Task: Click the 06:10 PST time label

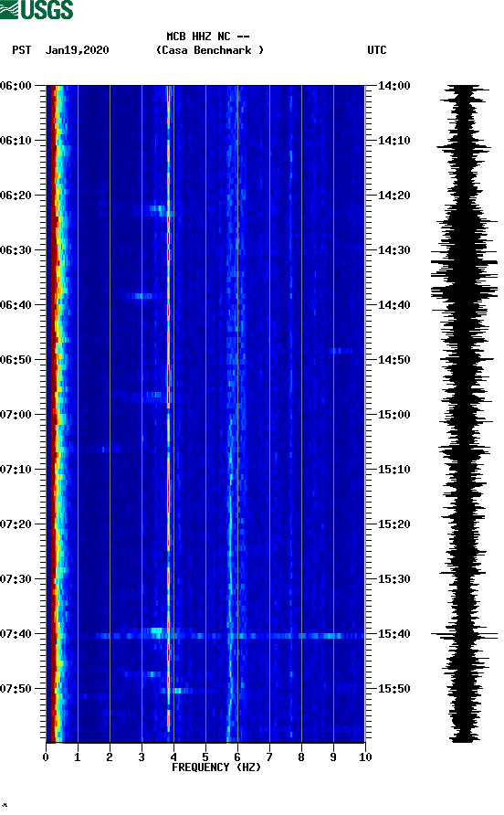Action: (x=16, y=141)
